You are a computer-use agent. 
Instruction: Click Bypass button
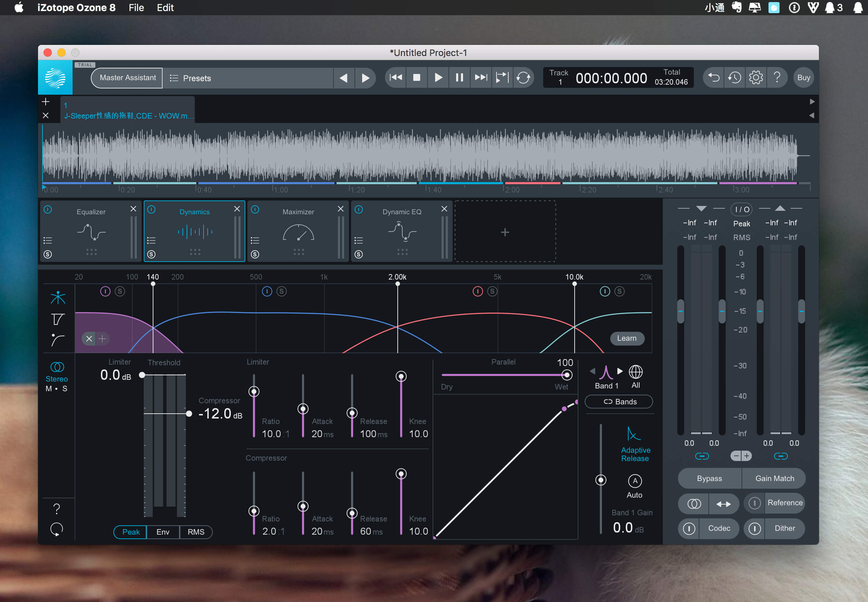coord(709,479)
